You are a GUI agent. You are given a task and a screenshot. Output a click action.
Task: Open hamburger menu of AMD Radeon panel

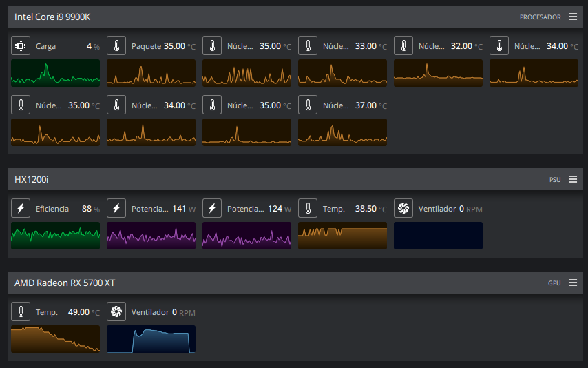point(573,283)
